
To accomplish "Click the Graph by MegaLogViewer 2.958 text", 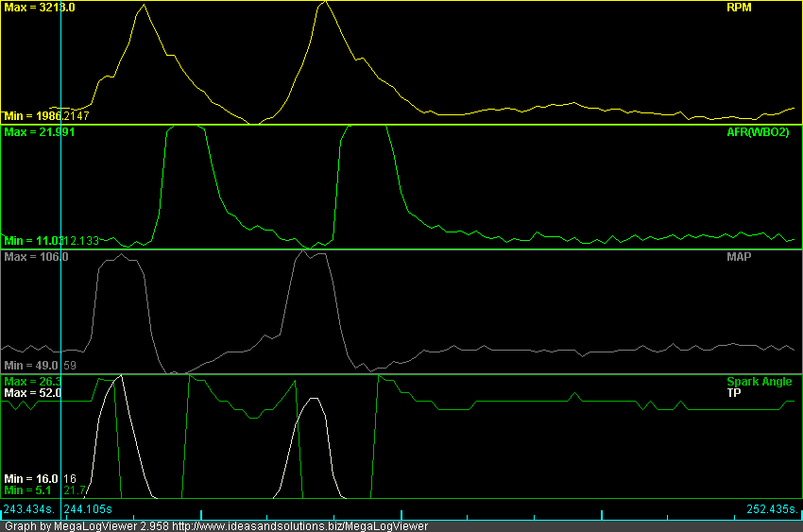I will pyautogui.click(x=86, y=526).
